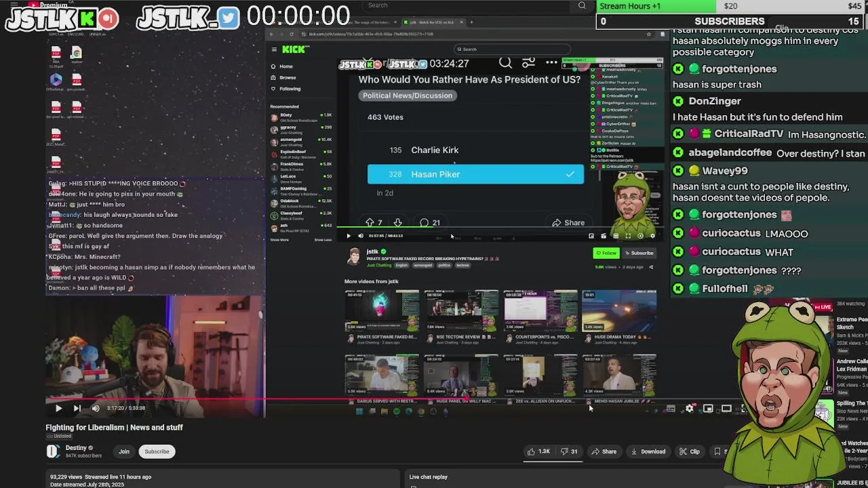The height and width of the screenshot is (488, 868).
Task: Open Windows Start button in taskbar
Action: click(359, 411)
